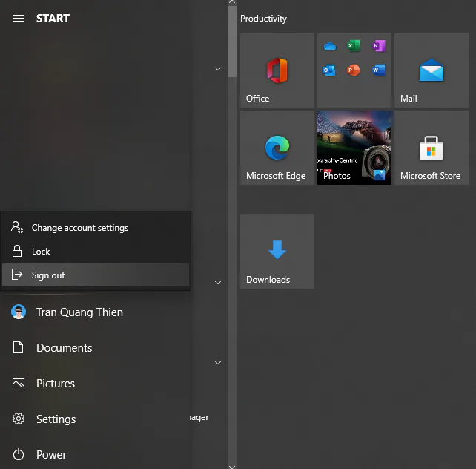Launch Excel from the Office folder tile

354,46
